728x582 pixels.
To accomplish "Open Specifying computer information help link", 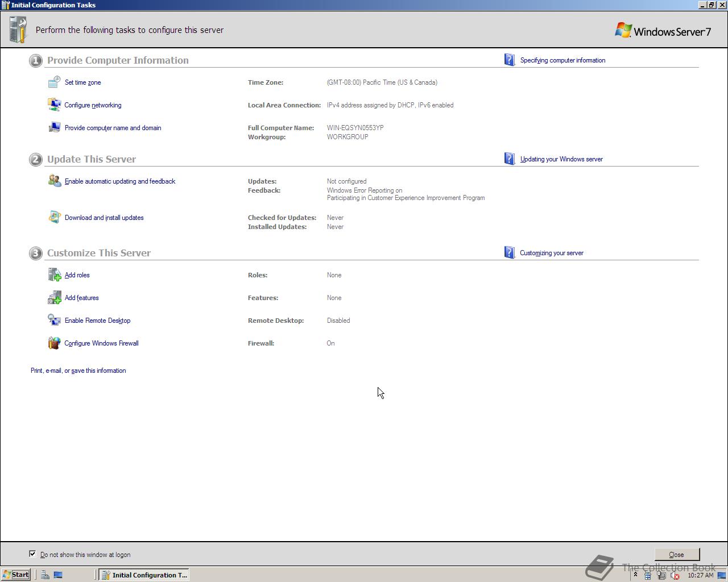I will point(562,60).
